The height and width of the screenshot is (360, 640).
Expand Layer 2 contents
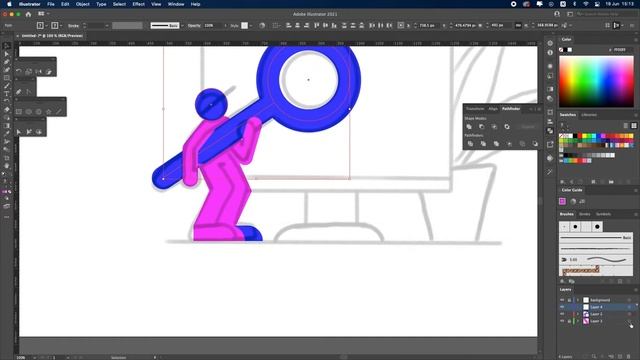(578, 314)
